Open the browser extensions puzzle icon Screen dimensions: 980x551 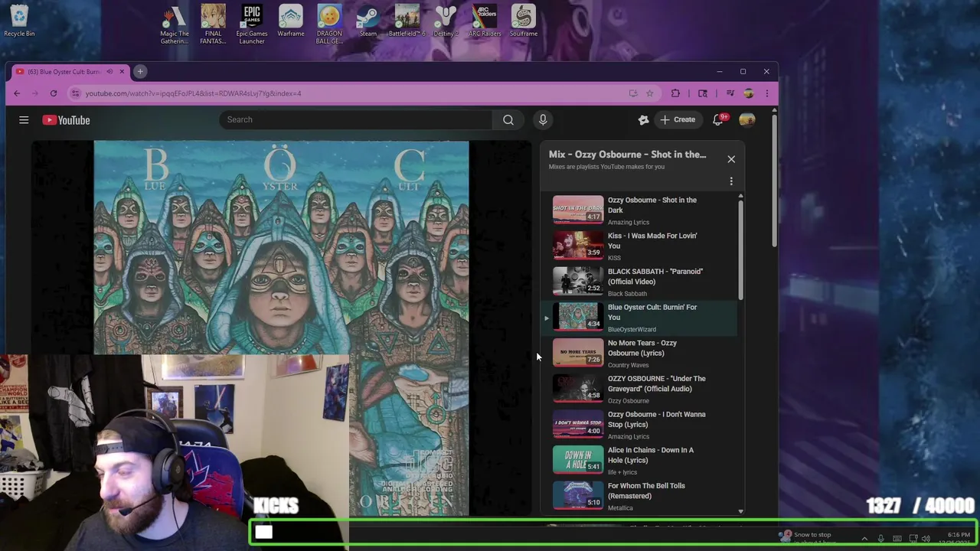[675, 93]
